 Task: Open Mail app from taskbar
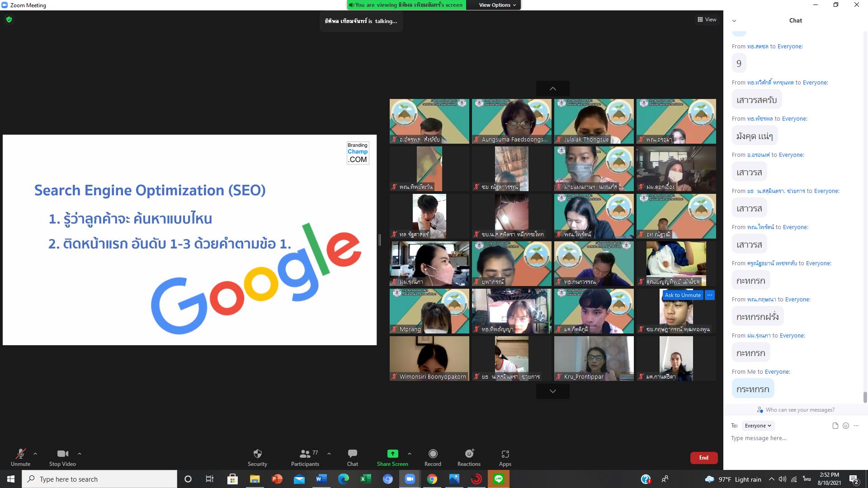pyautogui.click(x=299, y=479)
